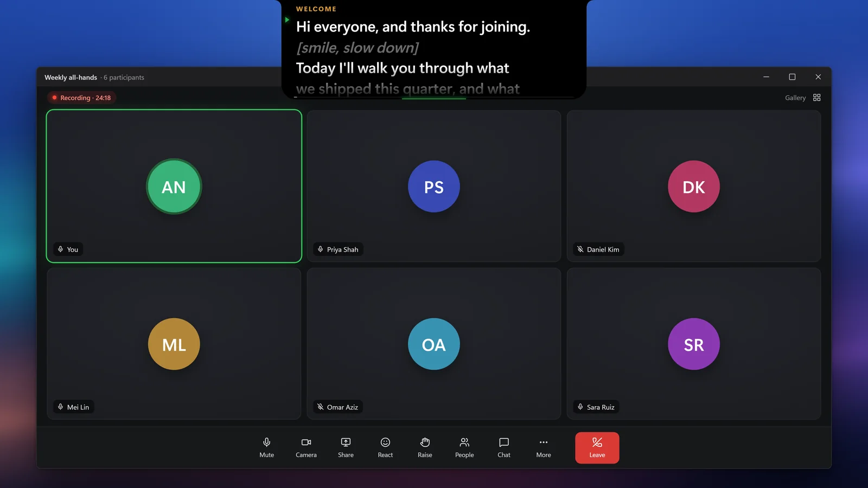Select Omar Aziz's OA avatar

point(434,344)
